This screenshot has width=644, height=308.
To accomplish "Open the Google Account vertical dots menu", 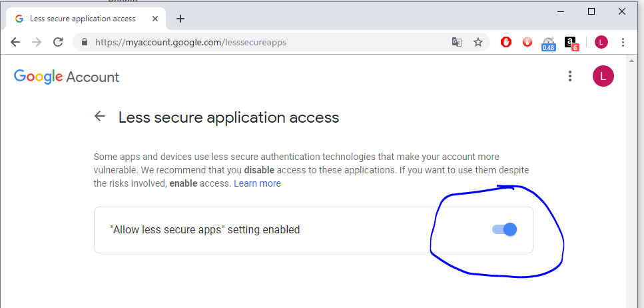I will [x=570, y=76].
